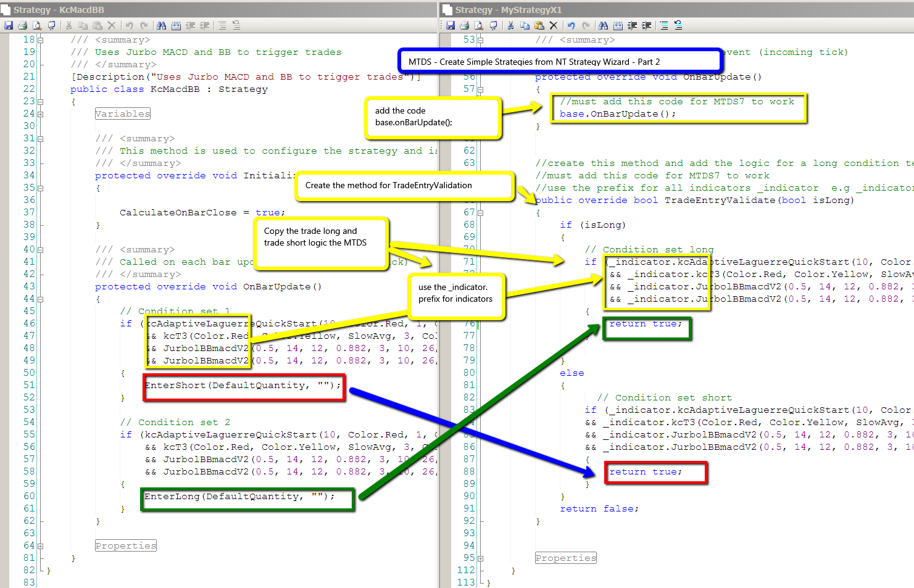
Task: Increase indent in MyStrategyX1 toolbar
Action: point(646,25)
